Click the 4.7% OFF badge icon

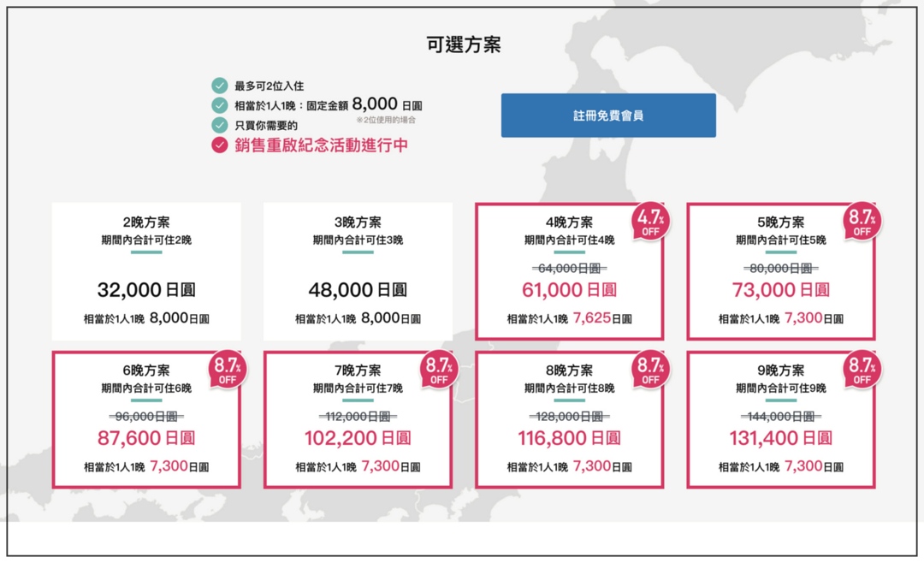click(x=650, y=222)
